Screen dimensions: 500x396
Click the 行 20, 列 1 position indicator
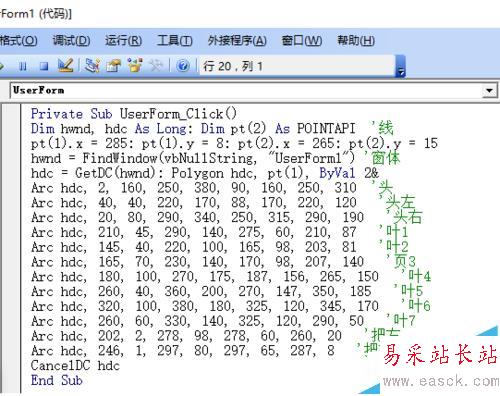233,66
